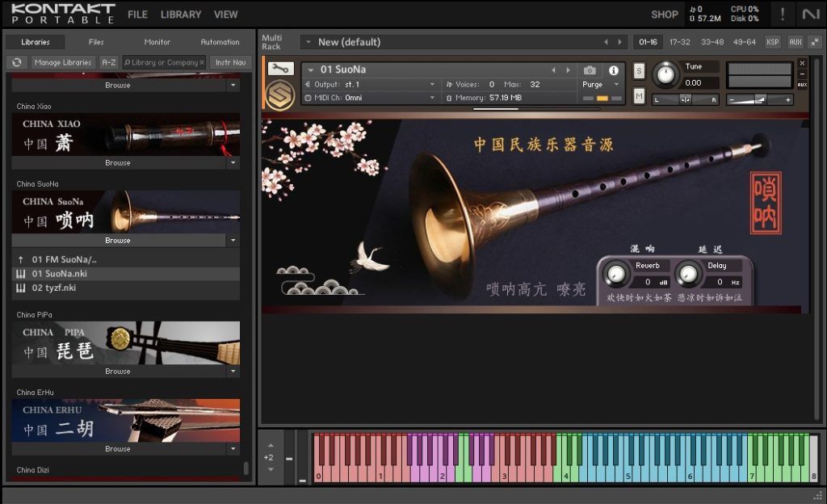Open the VIEW menu
Viewport: 827px width, 504px height.
pos(226,15)
